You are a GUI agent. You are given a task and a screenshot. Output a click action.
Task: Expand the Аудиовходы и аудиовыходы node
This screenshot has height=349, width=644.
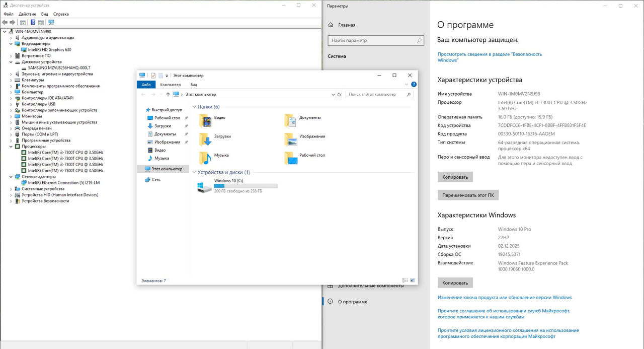coord(11,38)
